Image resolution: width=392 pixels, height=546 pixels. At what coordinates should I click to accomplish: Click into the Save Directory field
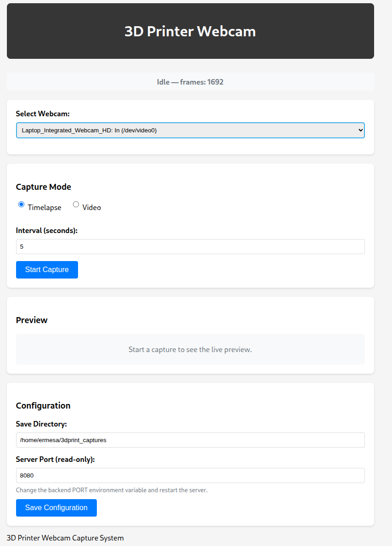[190, 440]
